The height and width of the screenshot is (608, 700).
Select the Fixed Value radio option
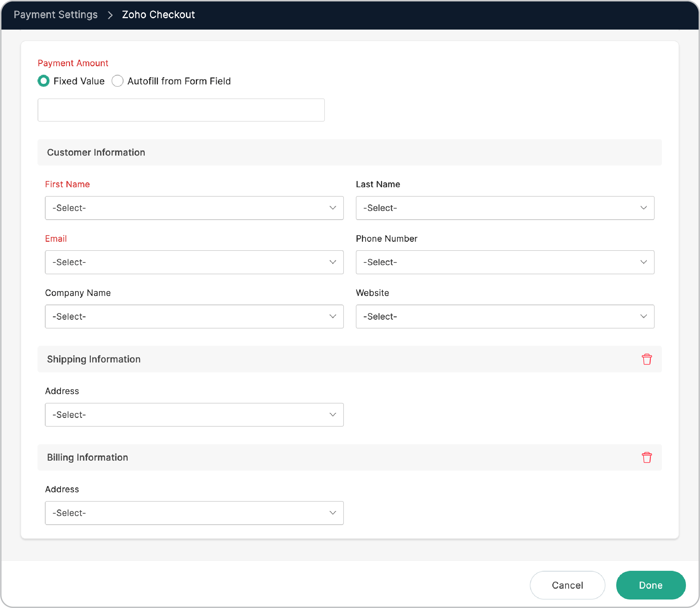pos(43,81)
